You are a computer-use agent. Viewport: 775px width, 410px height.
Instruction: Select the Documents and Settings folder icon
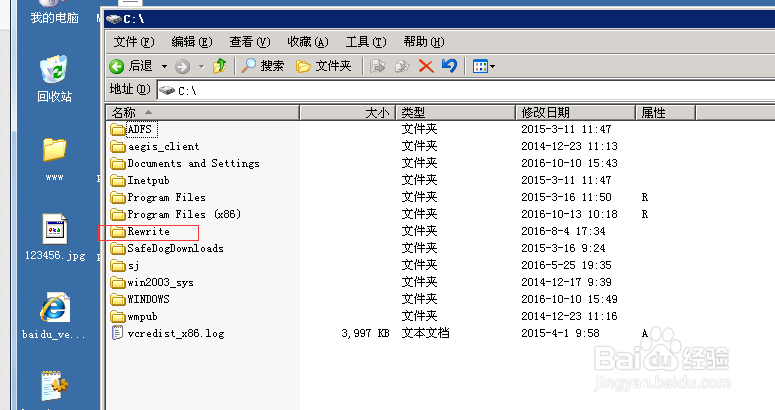[118, 164]
